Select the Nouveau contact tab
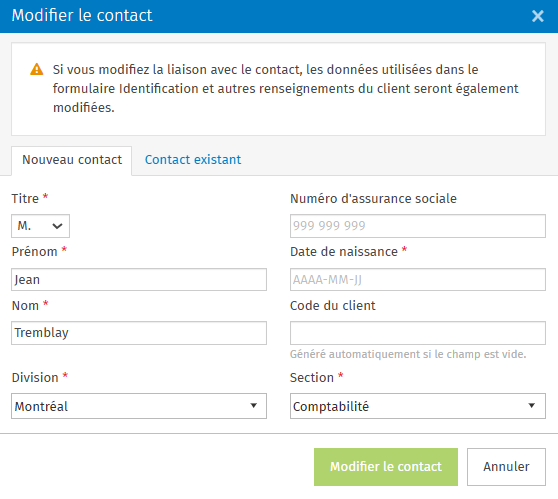The image size is (558, 499). [x=72, y=161]
